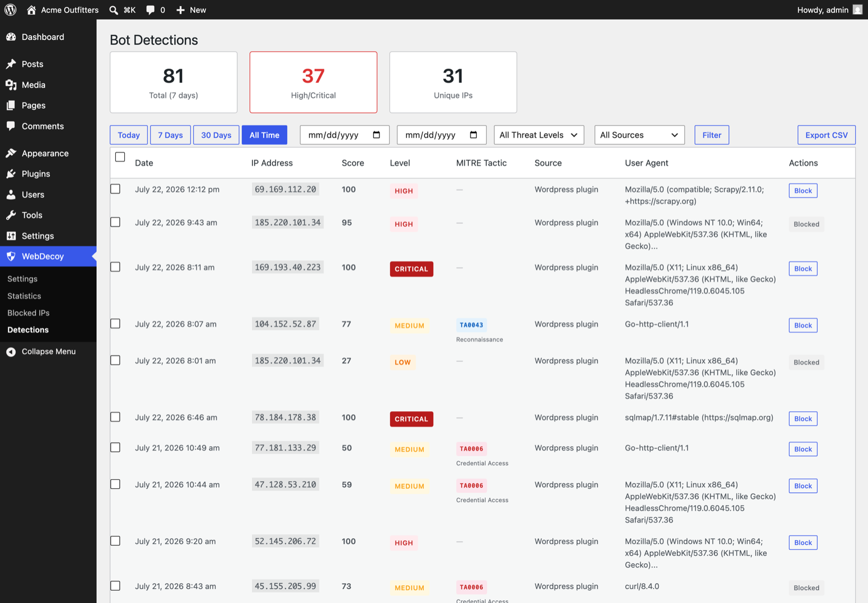This screenshot has height=603, width=868.
Task: Click the TA0043 Reconnaissance tactic tag
Action: tap(471, 325)
